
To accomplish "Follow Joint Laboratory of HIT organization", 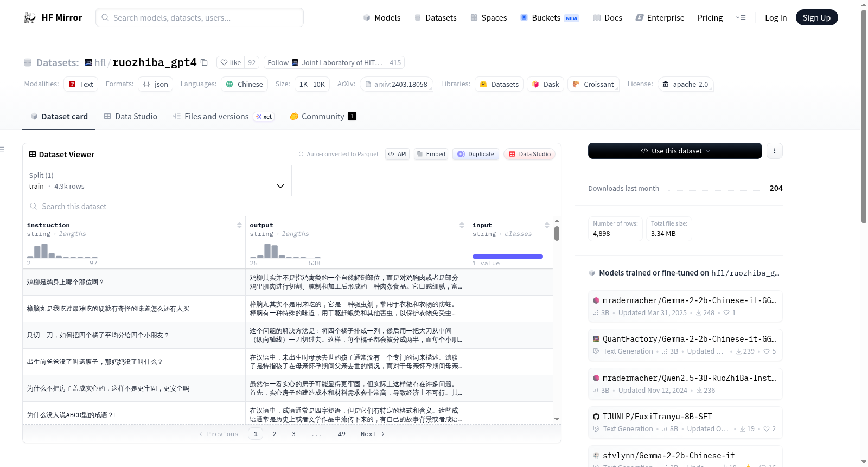I will pos(324,62).
